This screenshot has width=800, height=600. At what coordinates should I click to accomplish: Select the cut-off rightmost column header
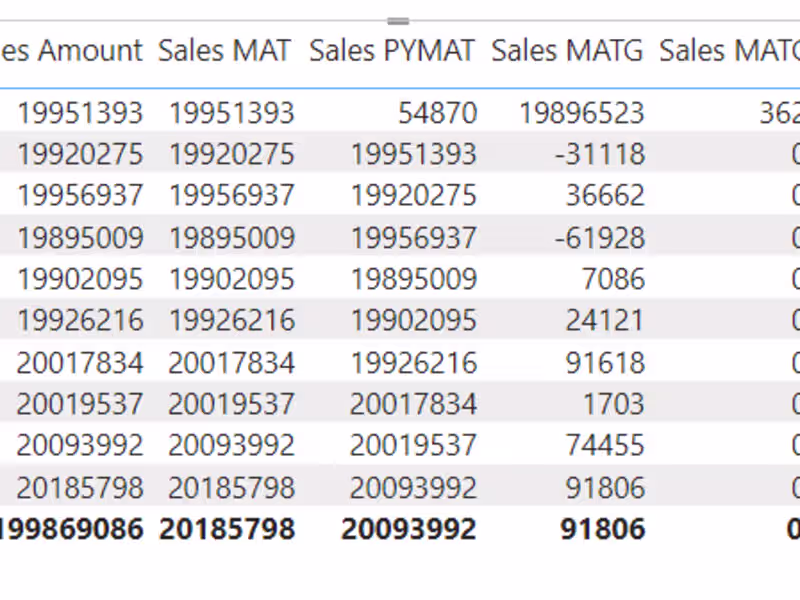click(x=729, y=51)
